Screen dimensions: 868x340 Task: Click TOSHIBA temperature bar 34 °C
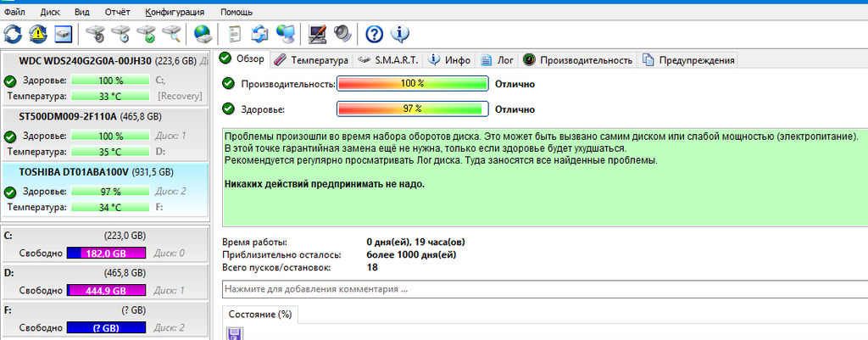(x=110, y=208)
